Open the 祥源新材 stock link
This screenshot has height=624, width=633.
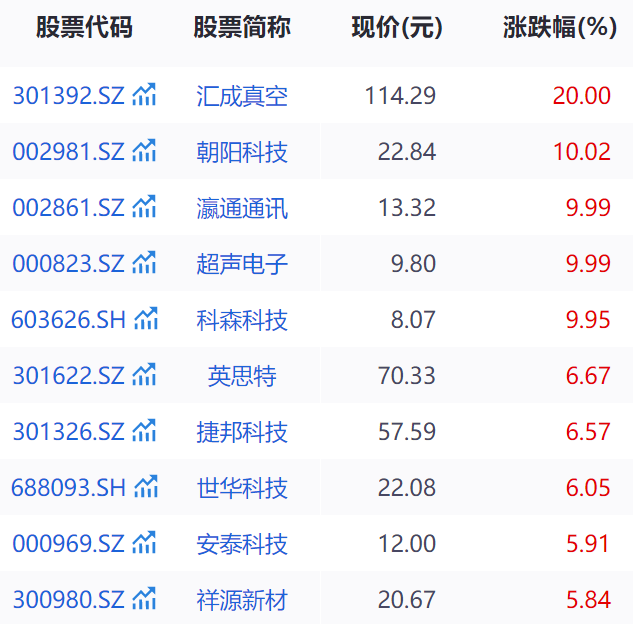coord(242,600)
